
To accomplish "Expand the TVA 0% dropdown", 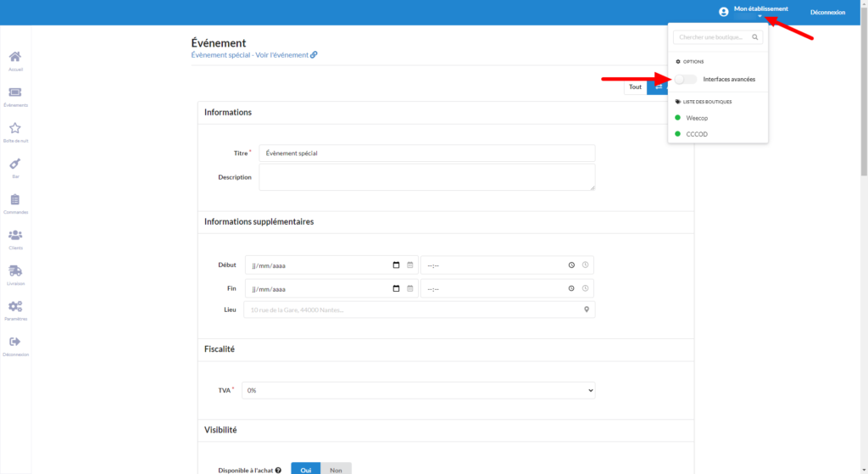I will (419, 390).
